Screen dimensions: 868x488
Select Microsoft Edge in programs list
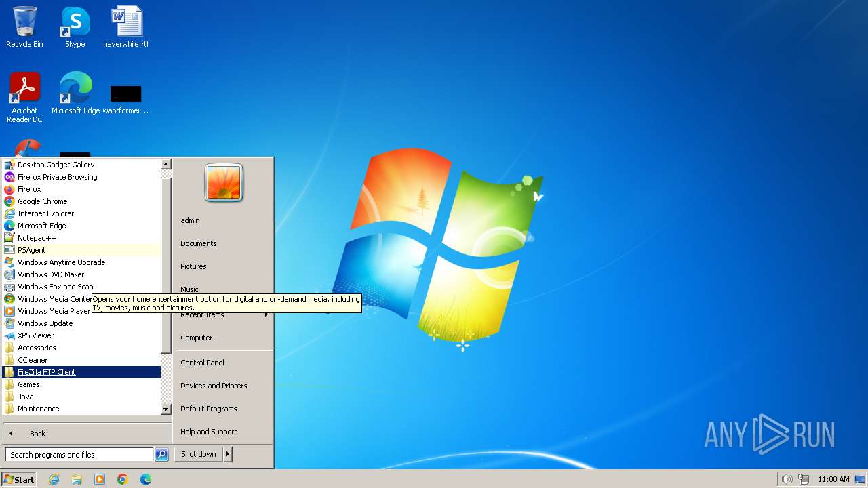[x=81, y=226]
